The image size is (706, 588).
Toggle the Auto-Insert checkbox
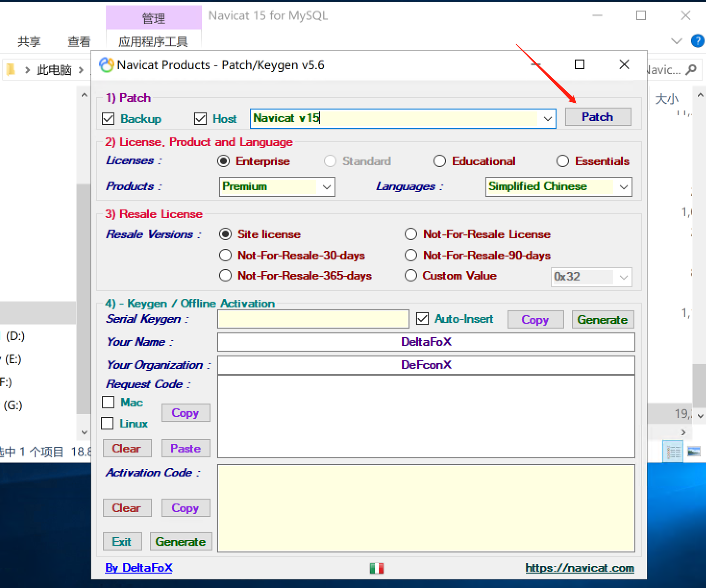422,318
